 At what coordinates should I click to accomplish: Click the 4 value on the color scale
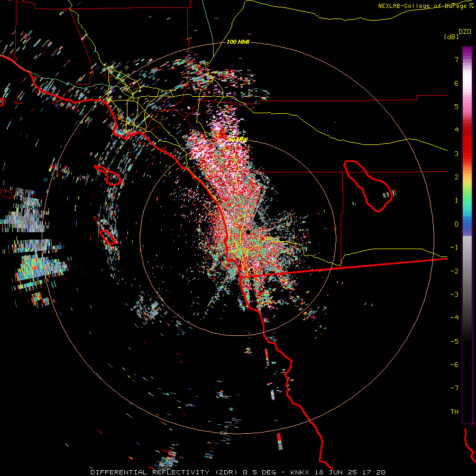456,130
